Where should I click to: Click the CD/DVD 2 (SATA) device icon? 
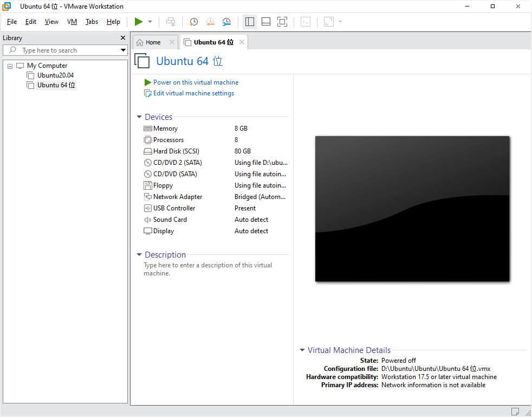(x=147, y=163)
